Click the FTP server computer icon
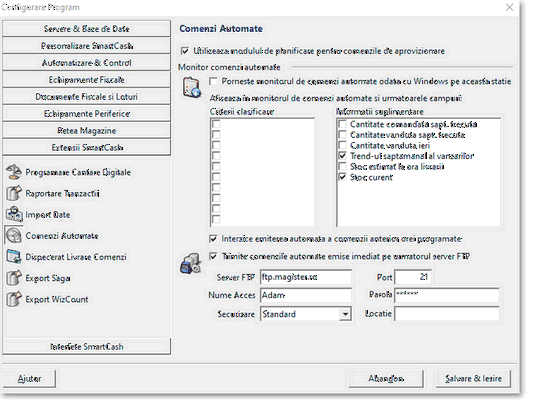The height and width of the screenshot is (412, 544). coord(190,264)
